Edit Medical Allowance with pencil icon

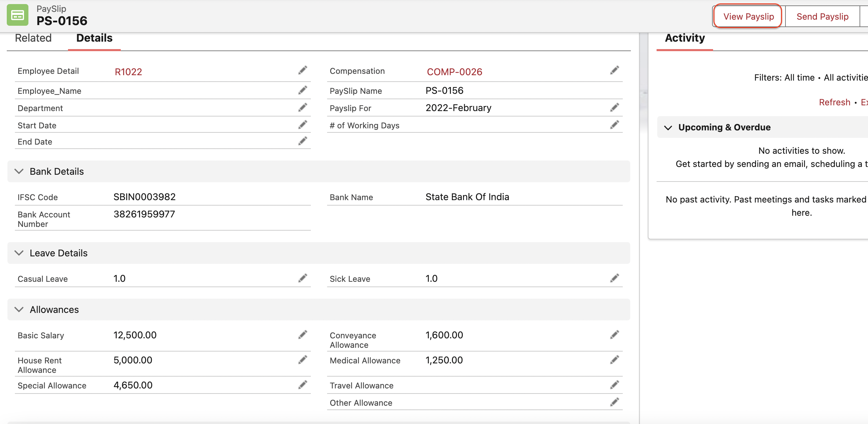pyautogui.click(x=614, y=360)
